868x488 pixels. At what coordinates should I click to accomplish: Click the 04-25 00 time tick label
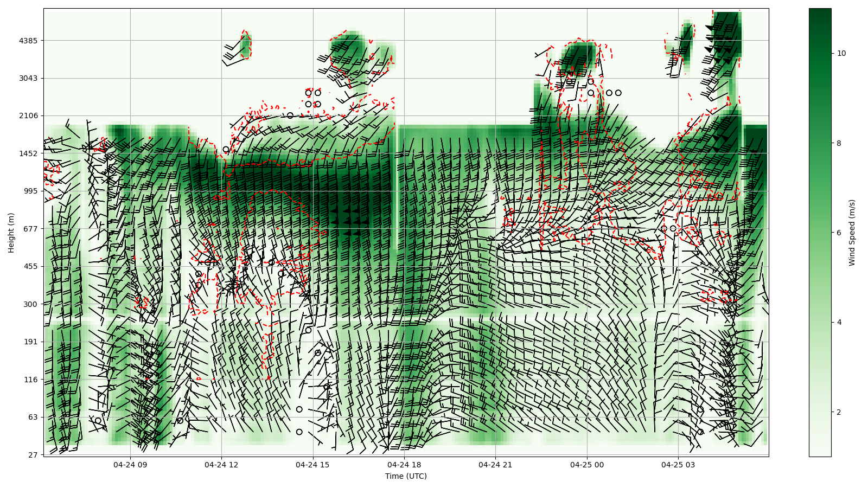[x=587, y=465]
